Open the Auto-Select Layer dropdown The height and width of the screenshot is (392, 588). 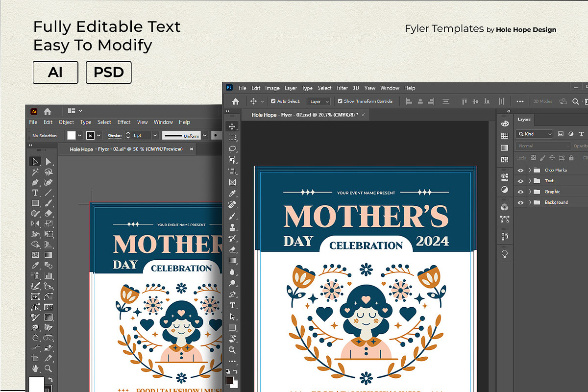click(319, 101)
